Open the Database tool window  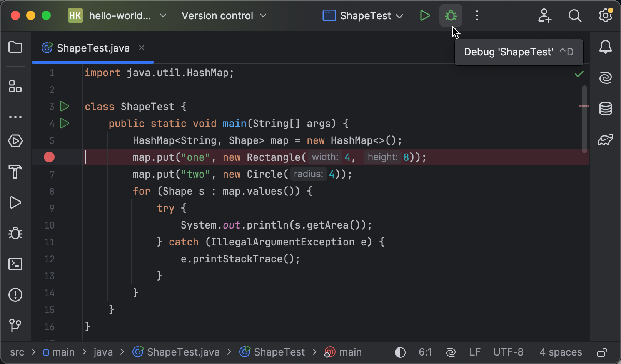(605, 109)
